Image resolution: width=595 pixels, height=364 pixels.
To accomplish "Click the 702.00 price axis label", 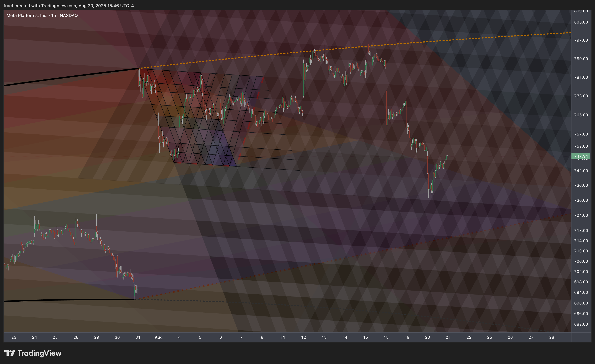I will tap(581, 272).
